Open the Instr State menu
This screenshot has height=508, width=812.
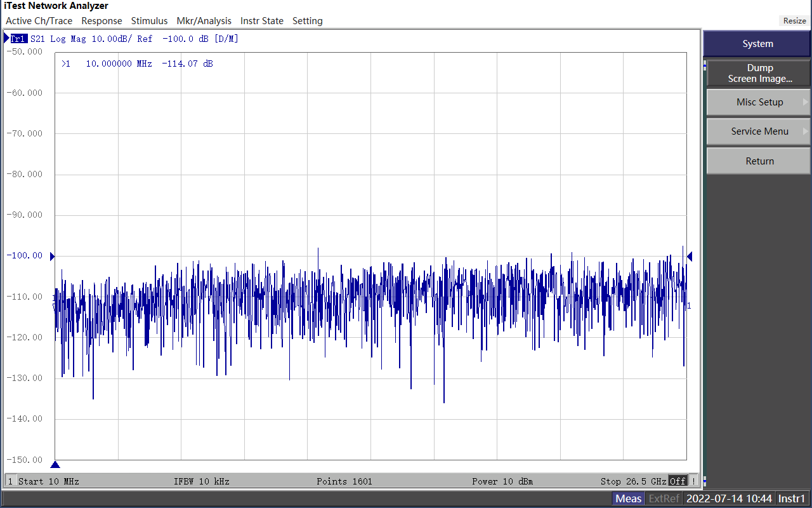(x=262, y=21)
